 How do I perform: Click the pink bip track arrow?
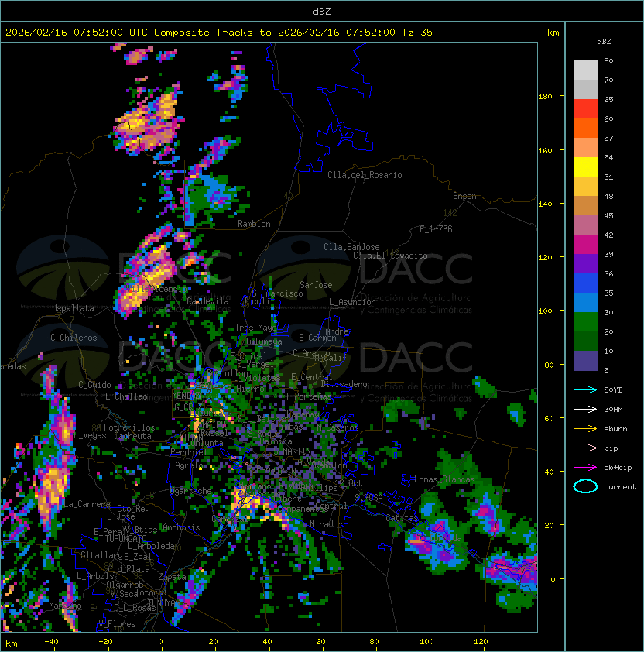tap(585, 448)
